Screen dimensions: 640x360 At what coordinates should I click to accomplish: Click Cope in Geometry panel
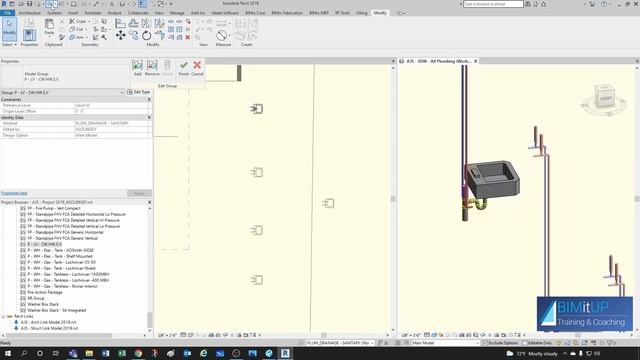point(78,21)
